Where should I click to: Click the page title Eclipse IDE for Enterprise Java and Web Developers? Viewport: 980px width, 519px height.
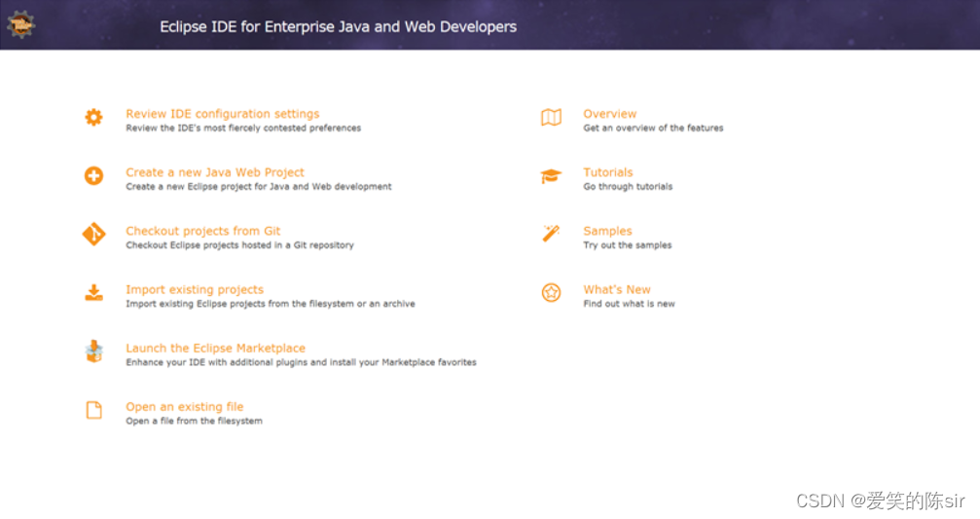[x=338, y=27]
